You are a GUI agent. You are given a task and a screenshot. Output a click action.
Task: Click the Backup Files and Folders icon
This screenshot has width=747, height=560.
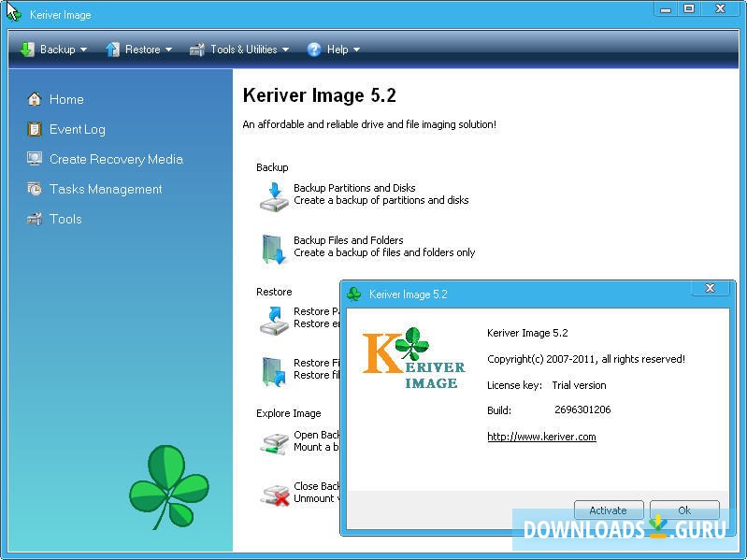coord(274,249)
